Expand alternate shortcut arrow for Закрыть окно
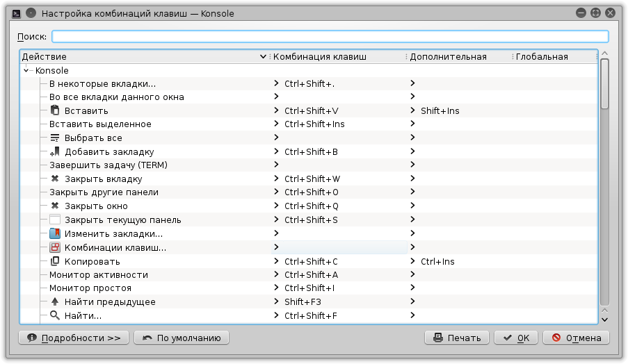The image size is (628, 364). [412, 205]
